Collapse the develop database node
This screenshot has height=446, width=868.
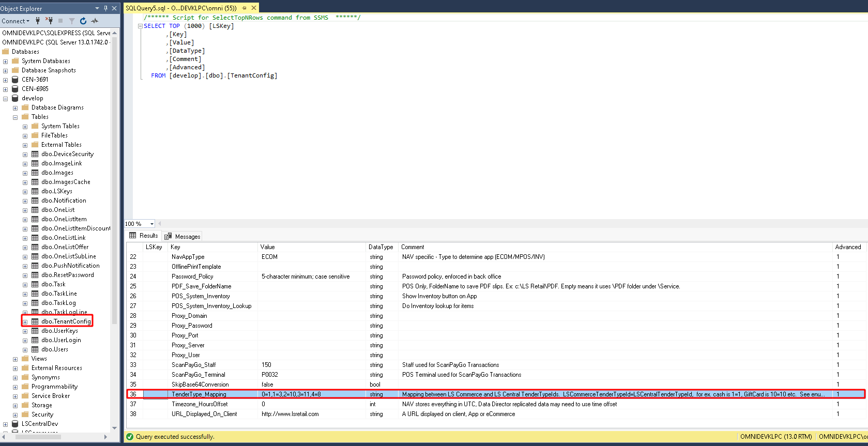[5, 98]
